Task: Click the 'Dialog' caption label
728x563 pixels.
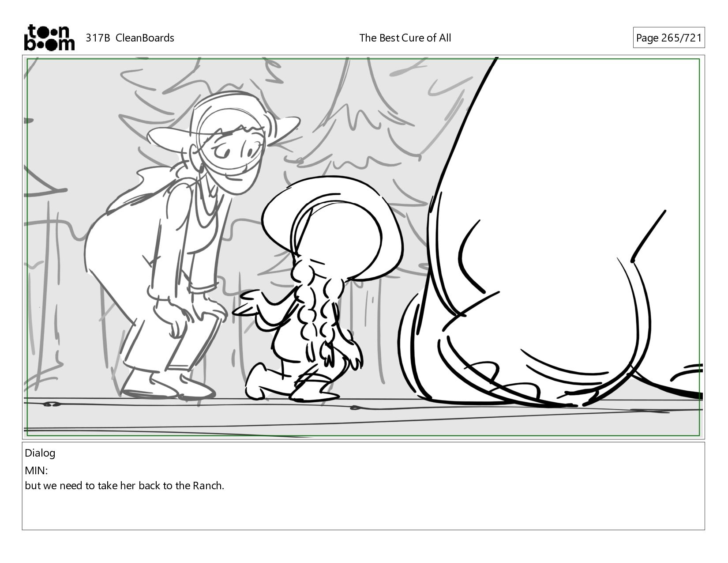Action: coord(40,453)
